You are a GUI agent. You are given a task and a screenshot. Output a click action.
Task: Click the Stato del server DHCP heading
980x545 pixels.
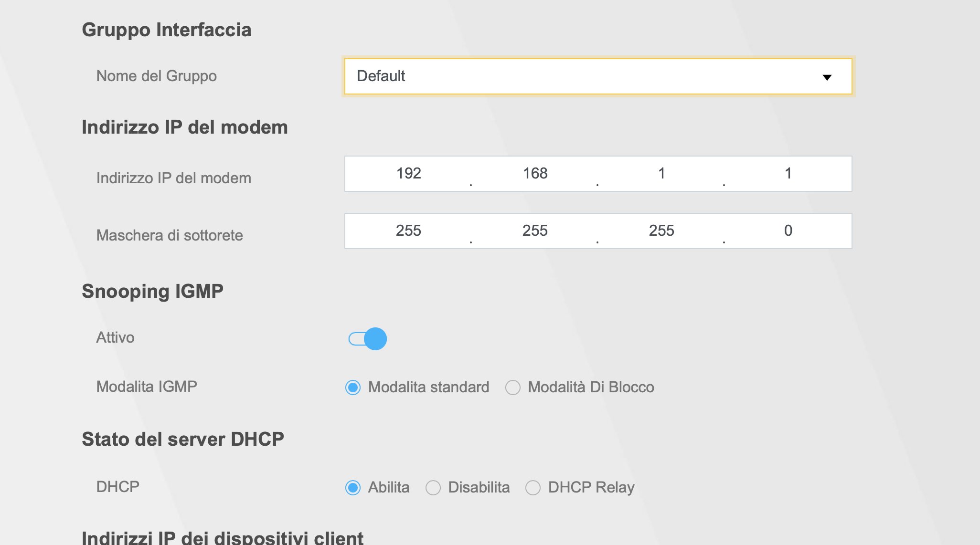coord(183,439)
